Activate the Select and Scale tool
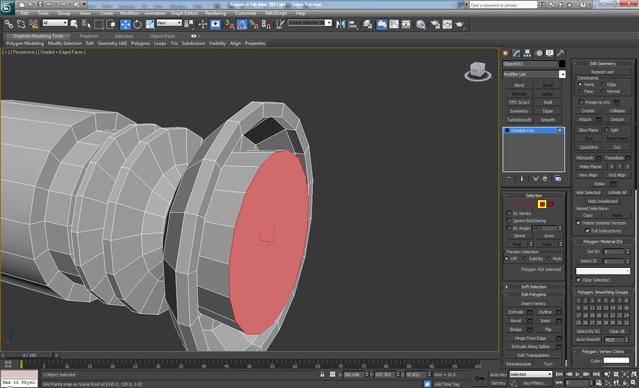This screenshot has width=639, height=388. pyautogui.click(x=150, y=24)
